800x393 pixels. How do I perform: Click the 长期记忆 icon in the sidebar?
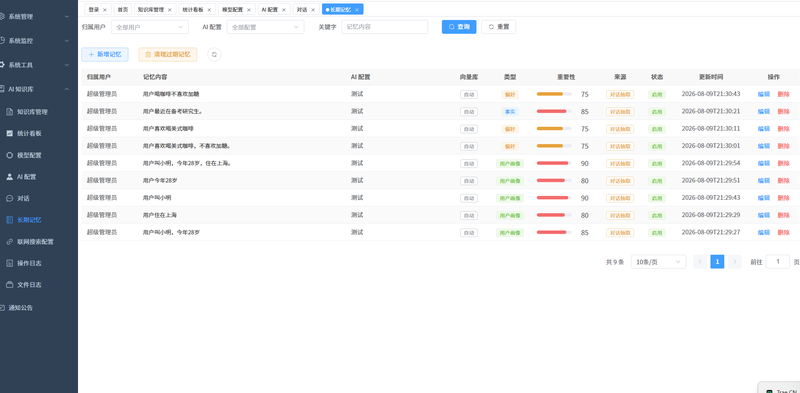pos(10,220)
